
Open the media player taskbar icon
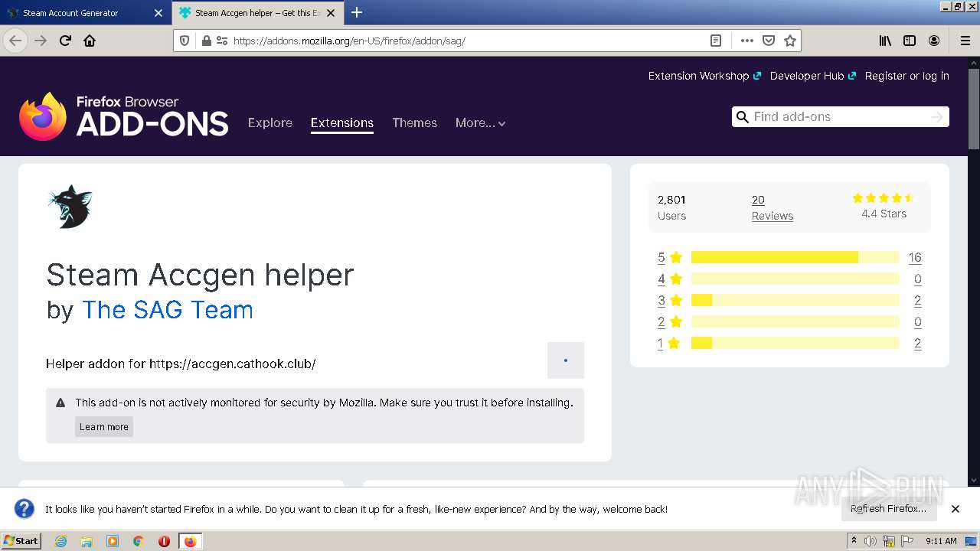pyautogui.click(x=113, y=541)
